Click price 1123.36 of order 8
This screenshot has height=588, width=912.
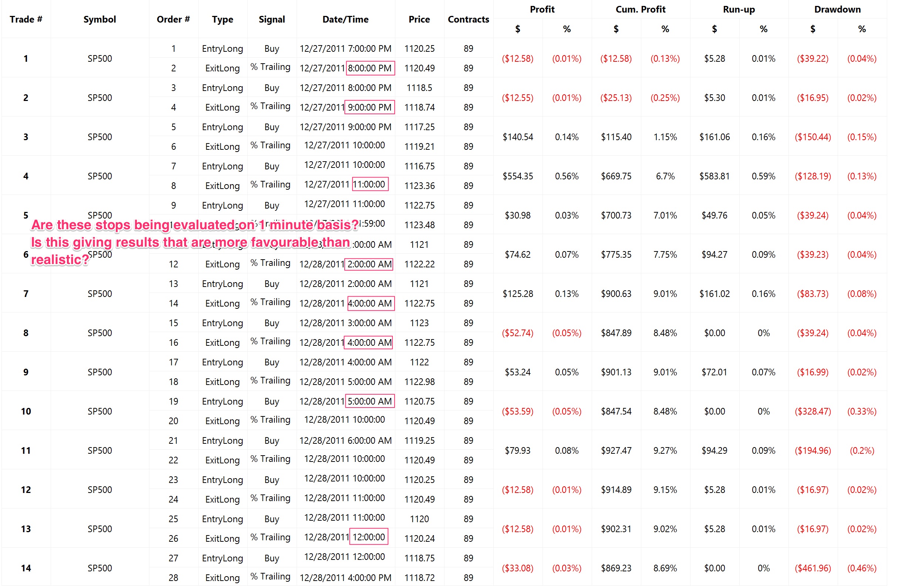(419, 186)
